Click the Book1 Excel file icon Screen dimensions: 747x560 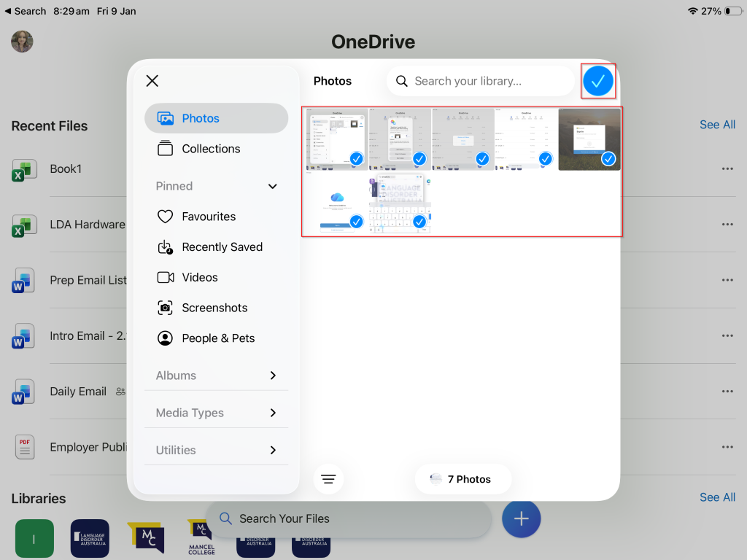pyautogui.click(x=24, y=170)
